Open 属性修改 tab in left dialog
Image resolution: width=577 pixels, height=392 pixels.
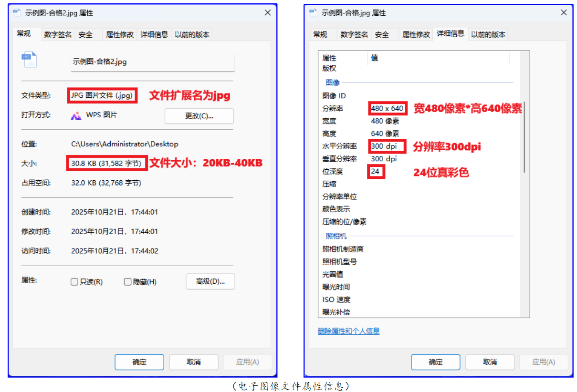tap(120, 34)
